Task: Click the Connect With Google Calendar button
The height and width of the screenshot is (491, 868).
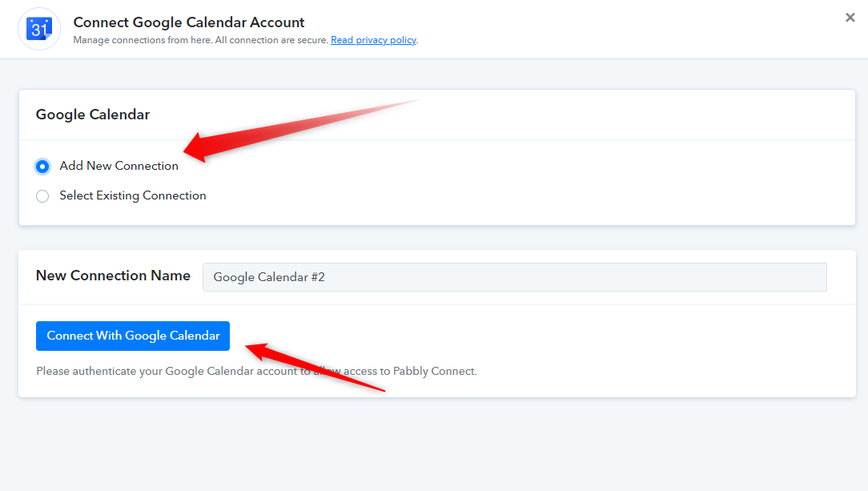Action: (133, 336)
